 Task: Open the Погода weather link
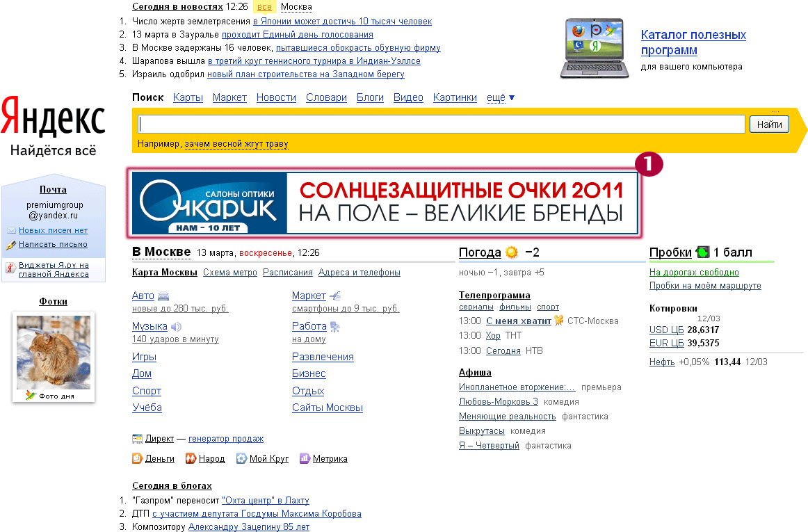point(480,252)
